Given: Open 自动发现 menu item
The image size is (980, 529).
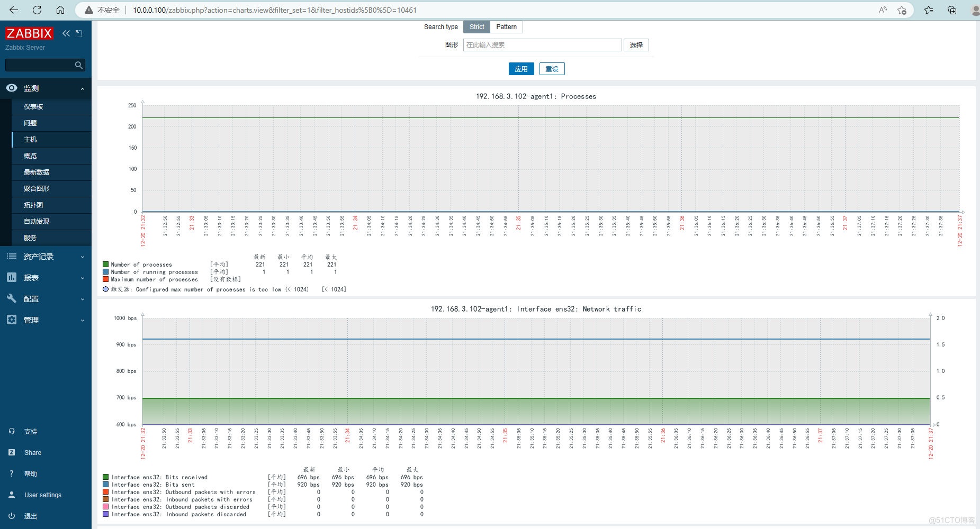Looking at the screenshot, I should point(51,222).
